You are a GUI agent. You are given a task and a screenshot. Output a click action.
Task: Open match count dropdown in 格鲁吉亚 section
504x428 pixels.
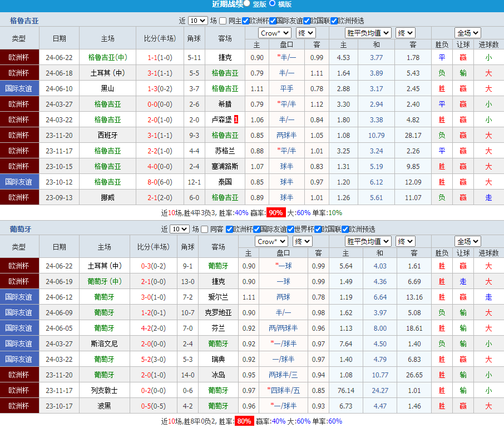[197, 21]
